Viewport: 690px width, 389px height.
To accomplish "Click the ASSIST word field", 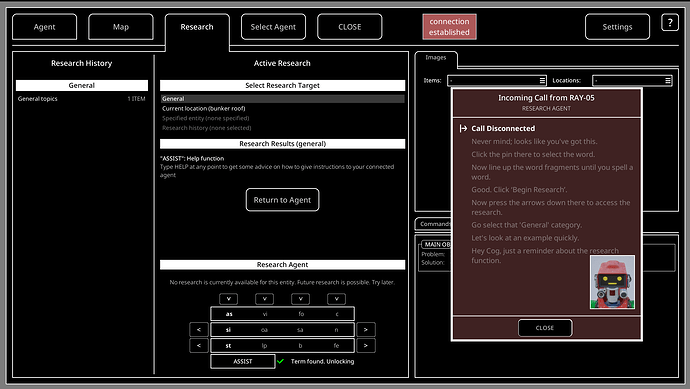I will coord(243,361).
